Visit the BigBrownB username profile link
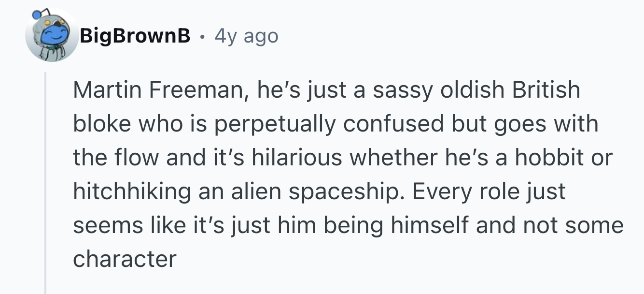The image size is (644, 294). pyautogui.click(x=135, y=35)
